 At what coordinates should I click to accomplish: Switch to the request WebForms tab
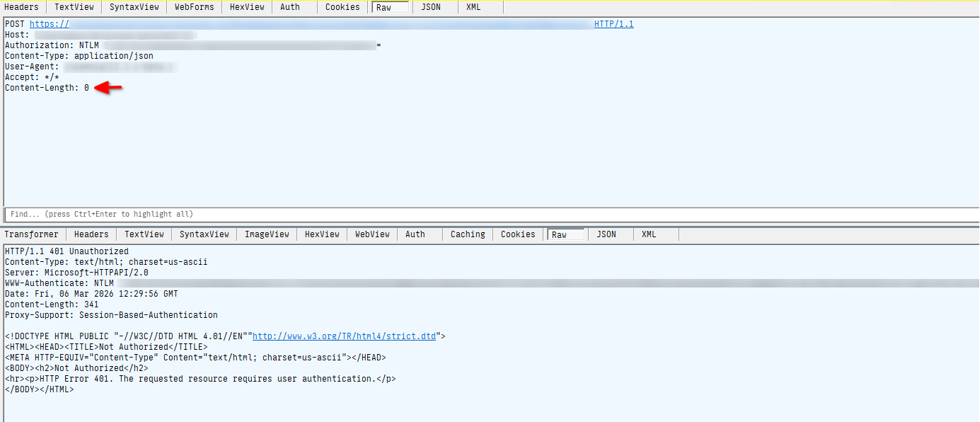[x=194, y=7]
